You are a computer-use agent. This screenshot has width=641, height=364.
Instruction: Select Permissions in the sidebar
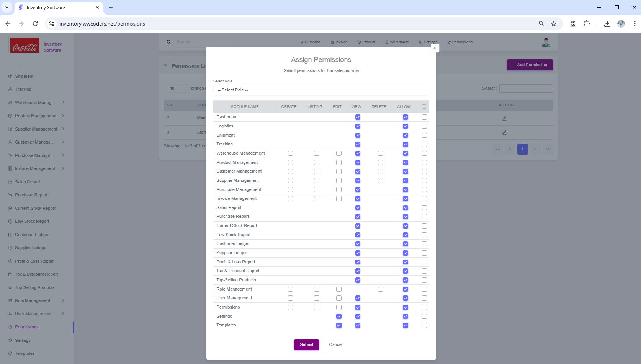click(x=27, y=327)
